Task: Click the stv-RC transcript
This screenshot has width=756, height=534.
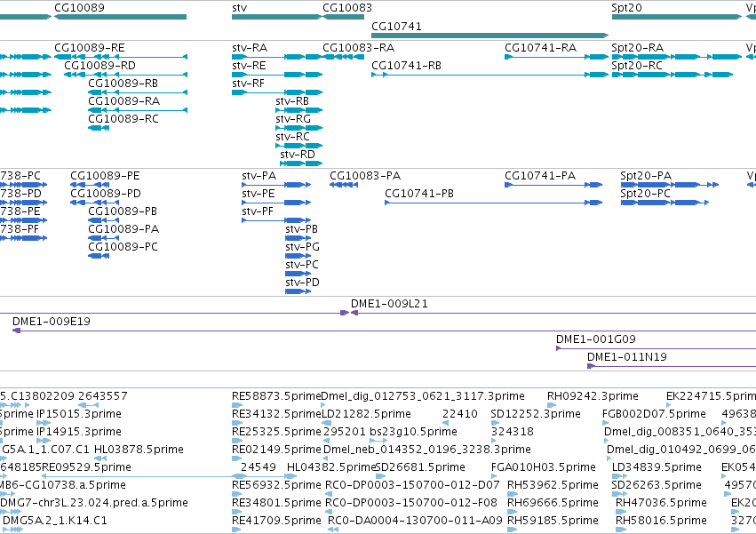Action: point(298,146)
